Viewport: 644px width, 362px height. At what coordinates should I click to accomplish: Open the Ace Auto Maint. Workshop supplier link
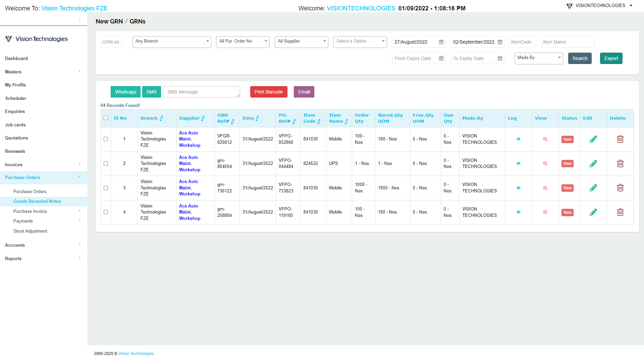[189, 139]
